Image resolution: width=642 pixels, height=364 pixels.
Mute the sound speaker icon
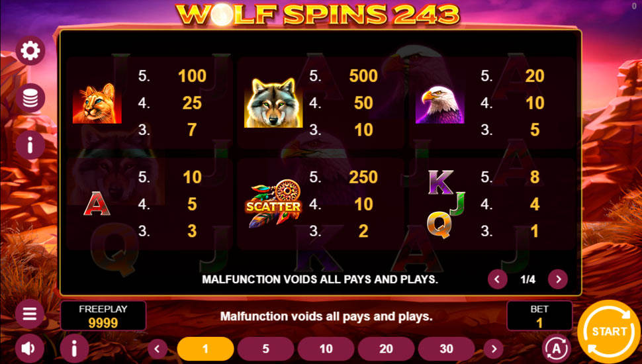click(x=30, y=348)
